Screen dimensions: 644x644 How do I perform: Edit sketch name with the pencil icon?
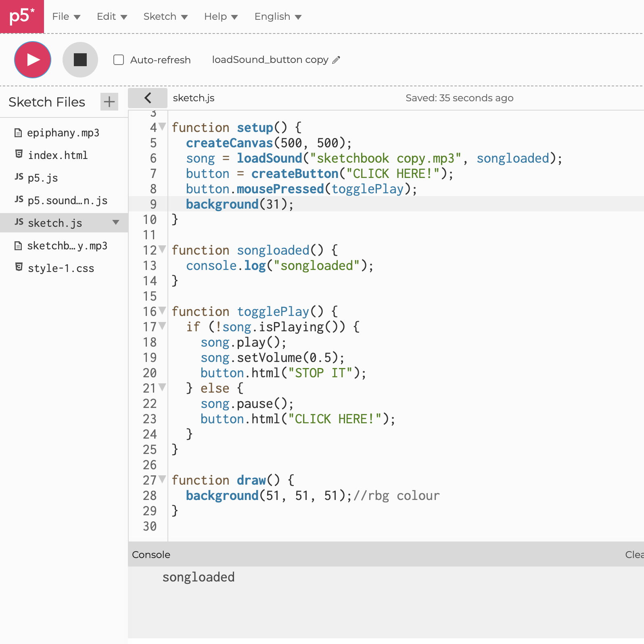[x=336, y=60]
